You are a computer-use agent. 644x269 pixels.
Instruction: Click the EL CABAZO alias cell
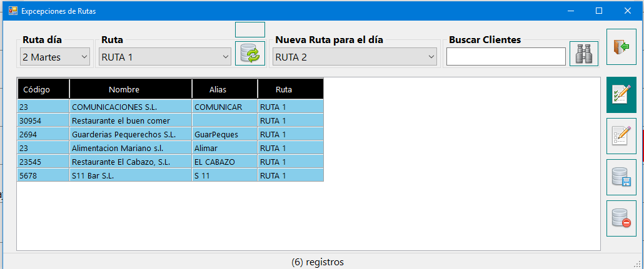(224, 162)
